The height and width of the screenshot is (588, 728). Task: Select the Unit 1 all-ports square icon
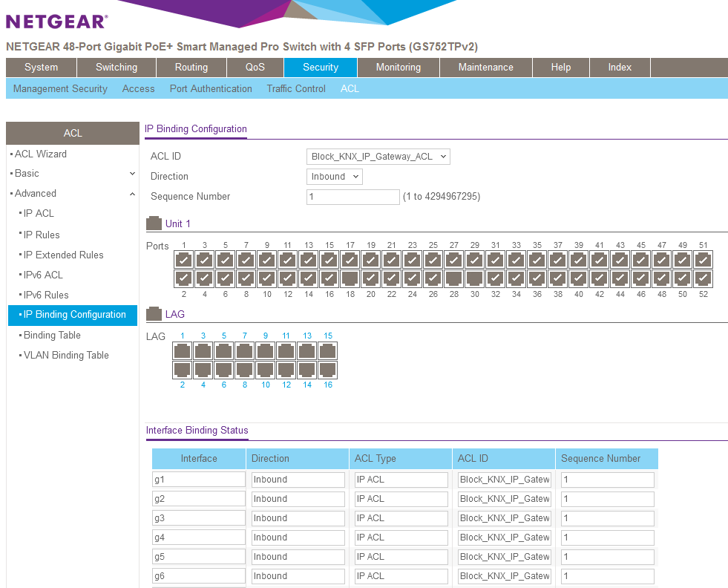coord(154,223)
